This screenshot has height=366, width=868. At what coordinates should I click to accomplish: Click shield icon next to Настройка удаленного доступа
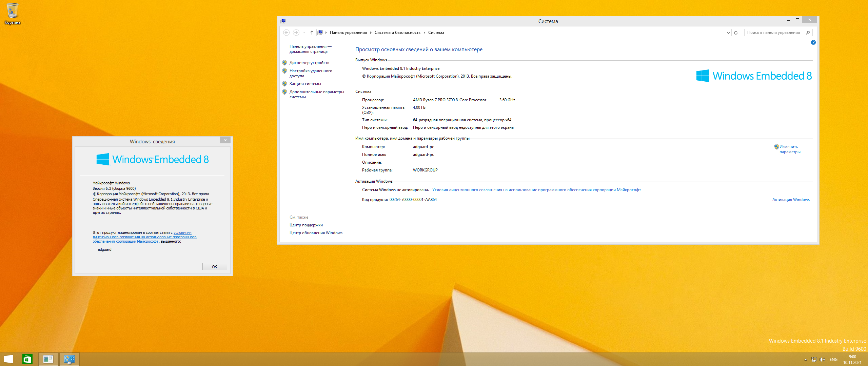(284, 71)
